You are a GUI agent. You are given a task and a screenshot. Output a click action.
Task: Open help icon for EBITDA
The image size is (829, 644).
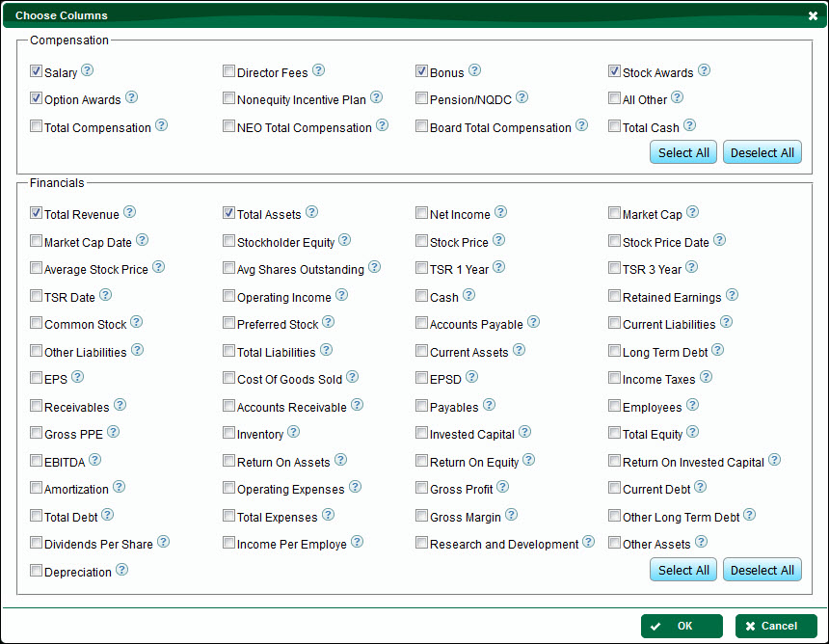tap(94, 460)
